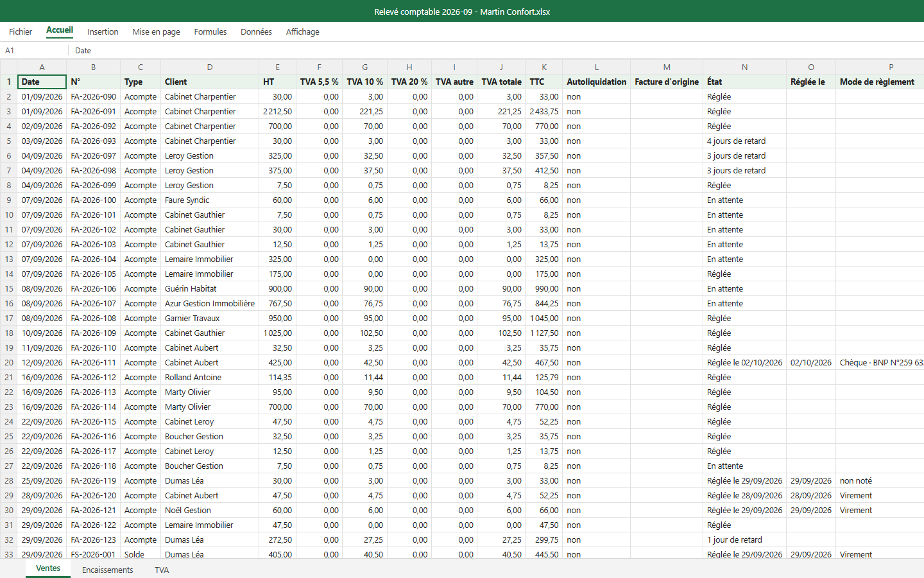
Task: Select the Faure Syndic cell
Action: click(210, 200)
